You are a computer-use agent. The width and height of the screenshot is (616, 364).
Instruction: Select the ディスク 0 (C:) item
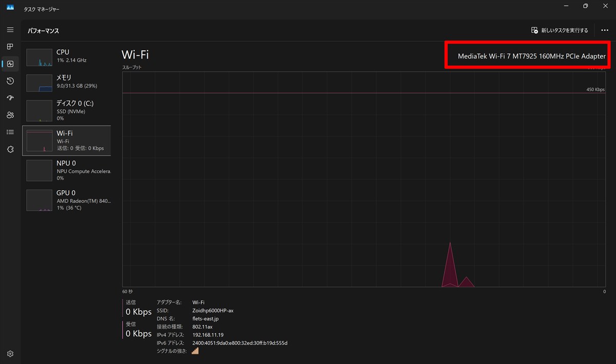click(67, 111)
